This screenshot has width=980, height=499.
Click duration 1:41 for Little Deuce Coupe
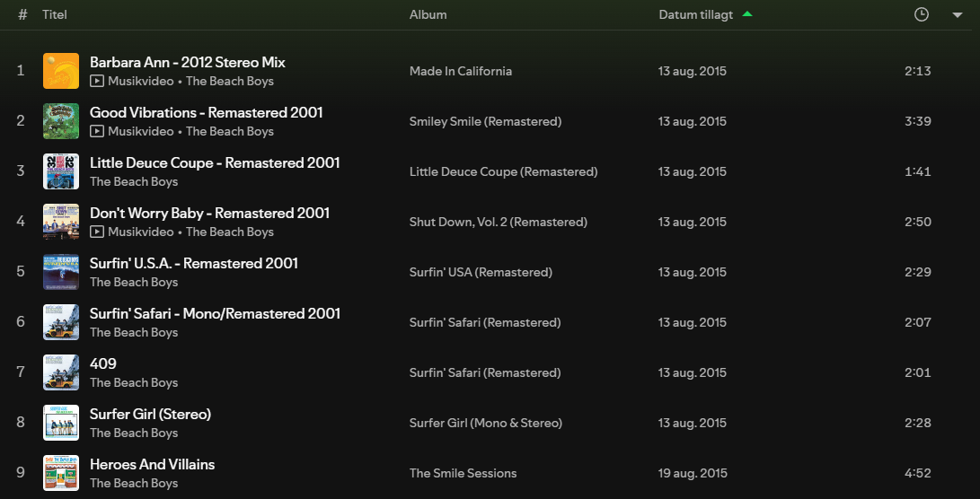(917, 171)
